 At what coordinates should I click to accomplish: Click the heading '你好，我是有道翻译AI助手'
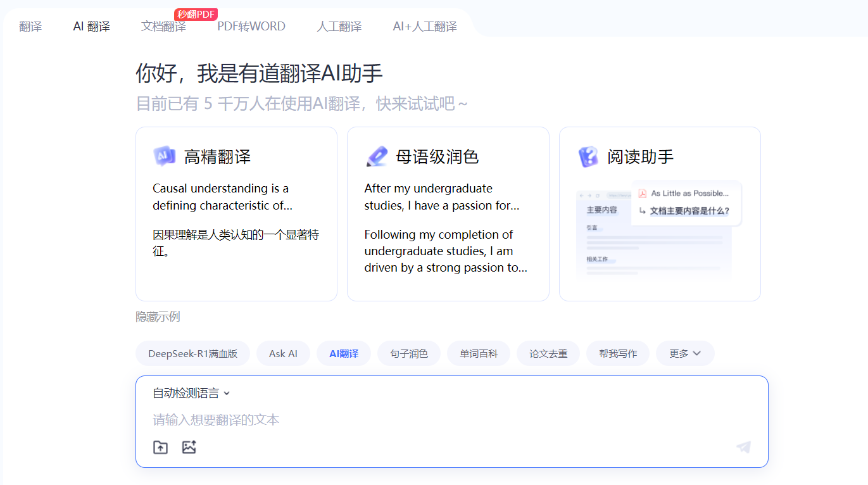pos(260,73)
